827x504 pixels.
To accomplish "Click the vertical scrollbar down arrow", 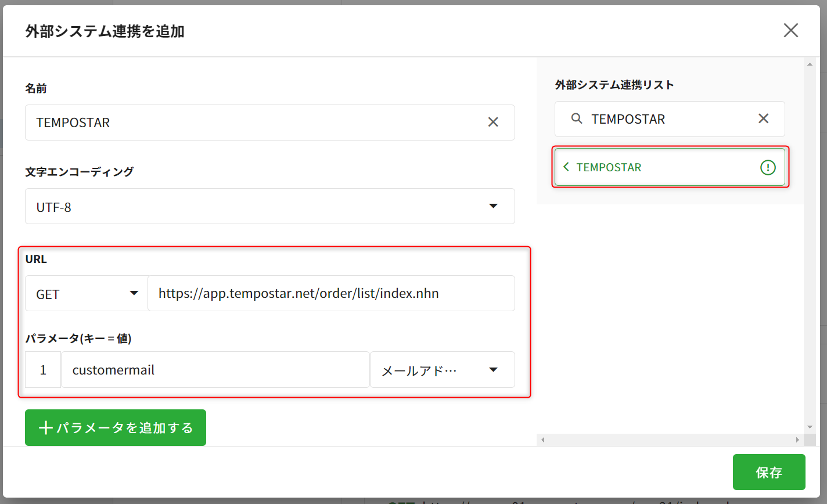I will point(810,427).
